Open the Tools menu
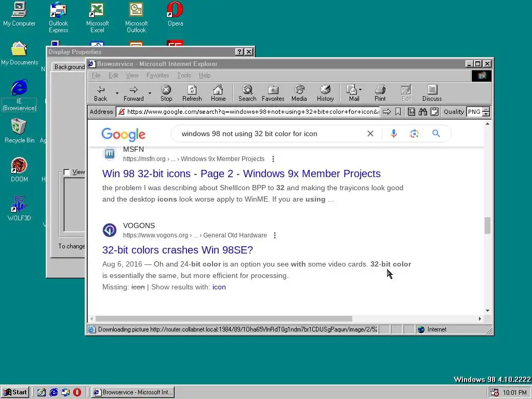This screenshot has height=399, width=532. pos(184,75)
